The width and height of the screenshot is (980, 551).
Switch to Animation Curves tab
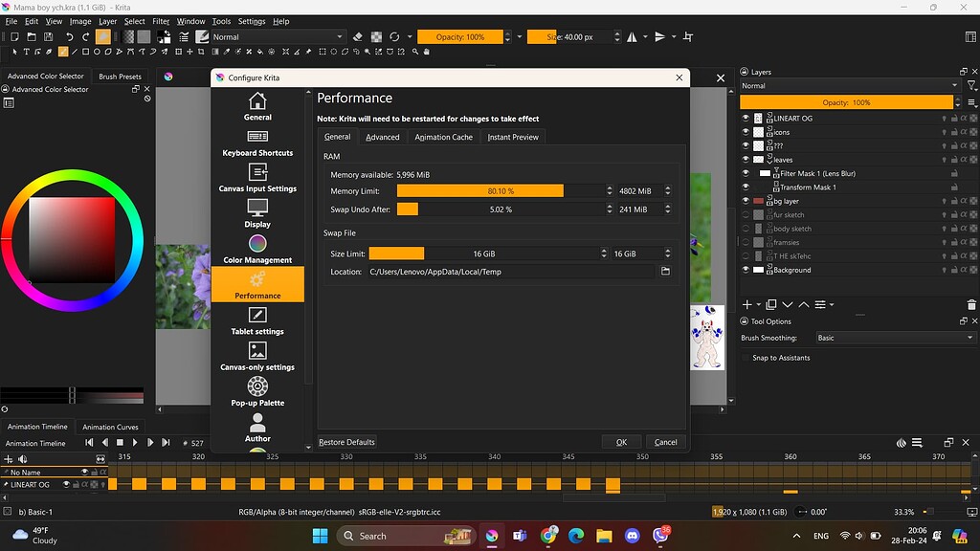[110, 427]
